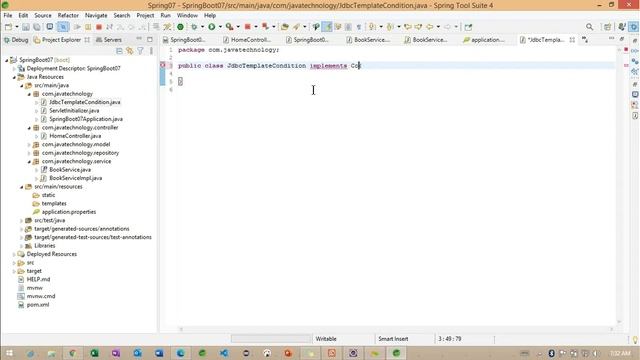Maximize the Project Explorer panel
Image resolution: width=640 pixels, height=360 pixels.
(x=150, y=39)
